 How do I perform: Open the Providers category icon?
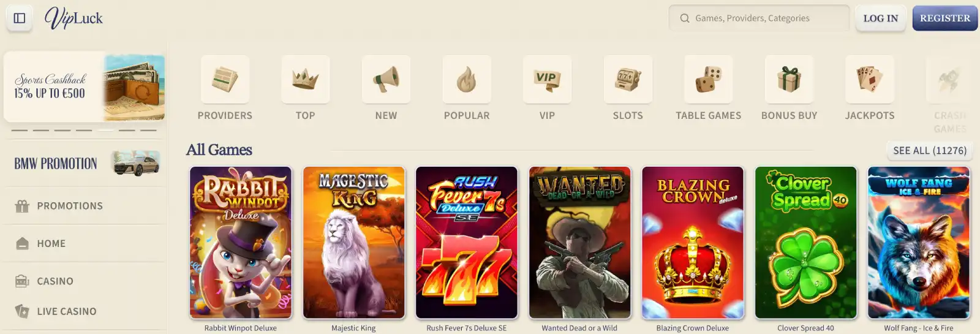(225, 80)
